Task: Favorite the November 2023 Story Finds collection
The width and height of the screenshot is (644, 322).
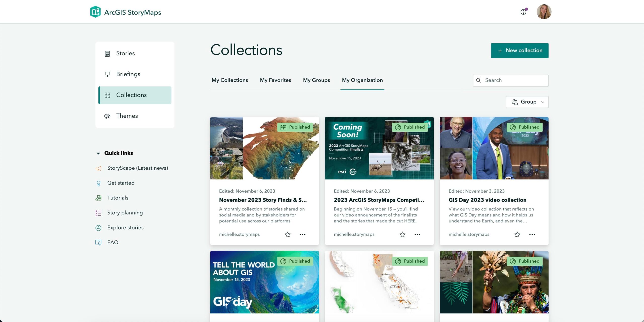Action: pos(288,235)
